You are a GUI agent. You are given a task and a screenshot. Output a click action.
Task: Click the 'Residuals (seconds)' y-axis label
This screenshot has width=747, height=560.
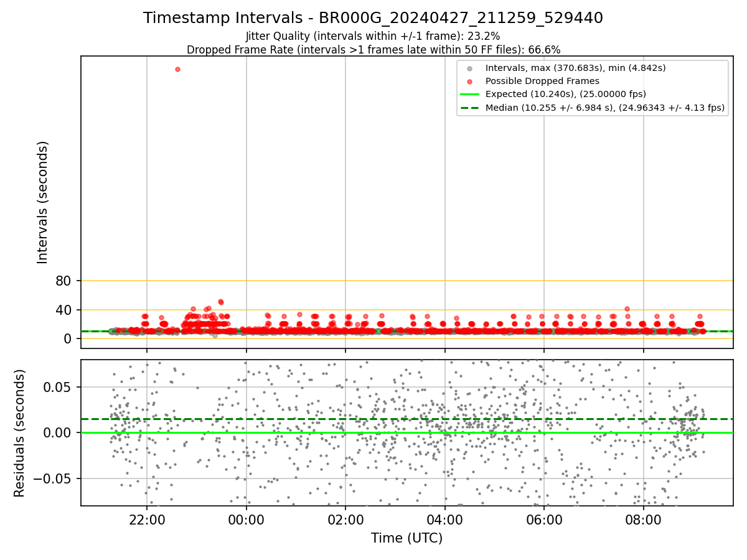coord(20,433)
